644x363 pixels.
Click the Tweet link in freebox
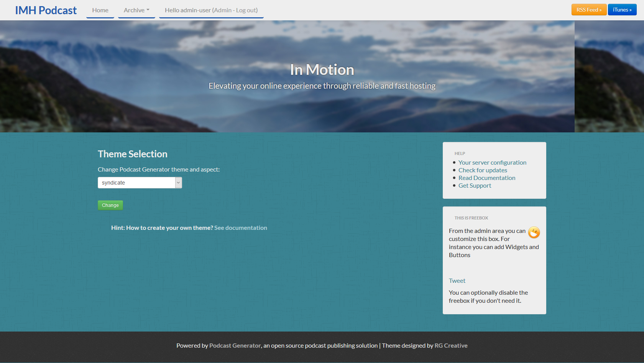point(457,281)
